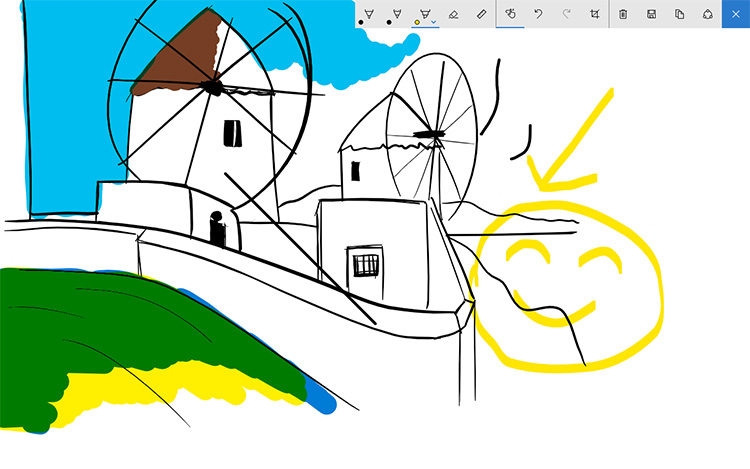
Task: Click the yellow color dot under highlighter
Action: [417, 21]
